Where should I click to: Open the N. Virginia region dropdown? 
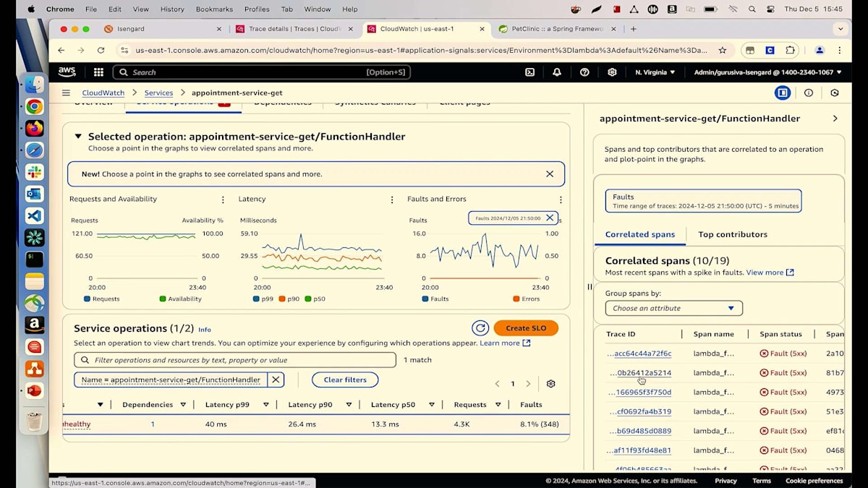coord(655,72)
